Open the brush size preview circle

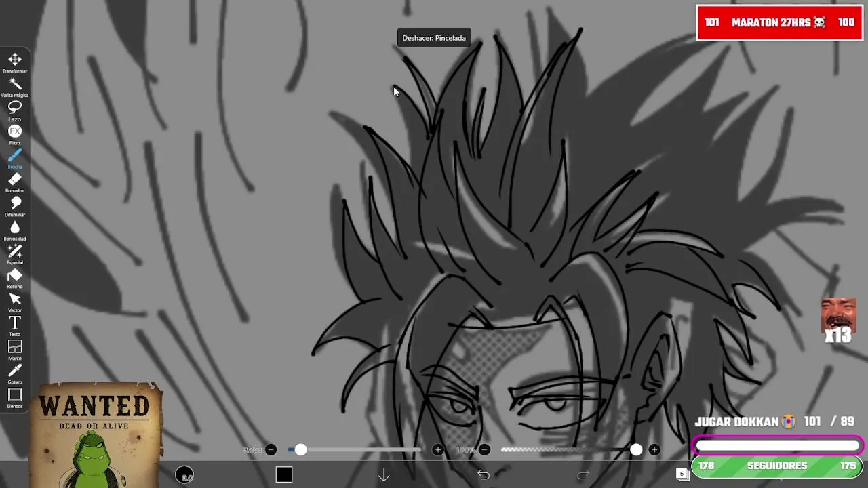click(x=184, y=475)
